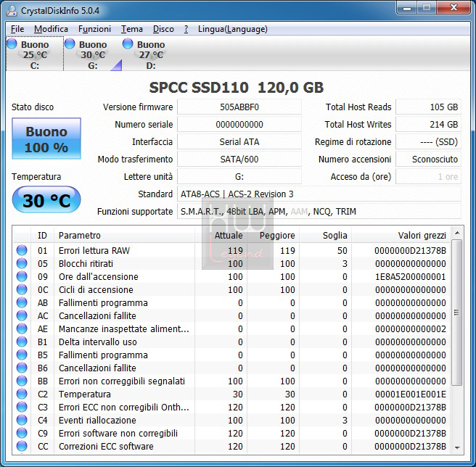476x467 pixels.
Task: Minimize the CrystalDiskInfo window
Action: (407, 8)
